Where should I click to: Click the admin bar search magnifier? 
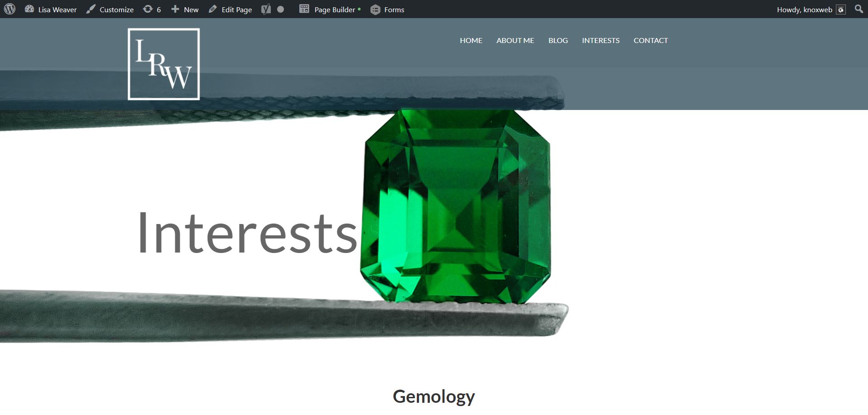[859, 9]
